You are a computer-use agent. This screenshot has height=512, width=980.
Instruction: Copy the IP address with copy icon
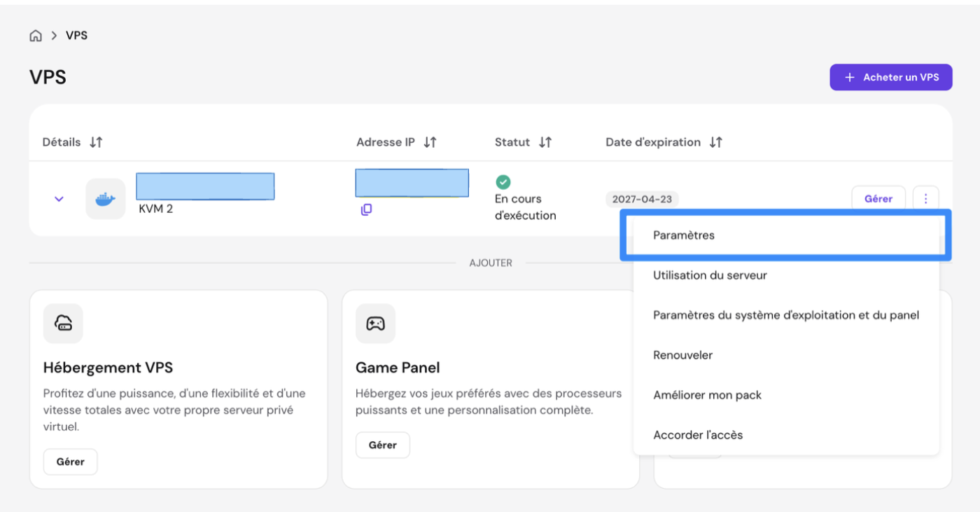[366, 209]
